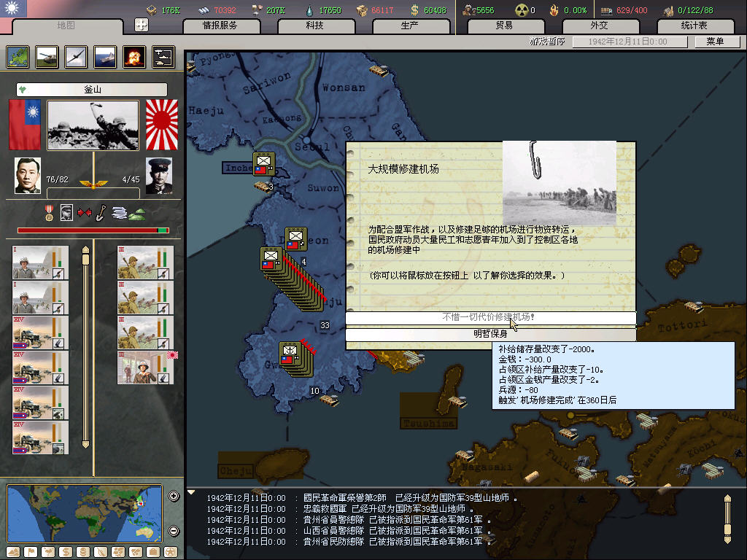Switch to economic map mode dollar icon
747x560 pixels.
66,552
